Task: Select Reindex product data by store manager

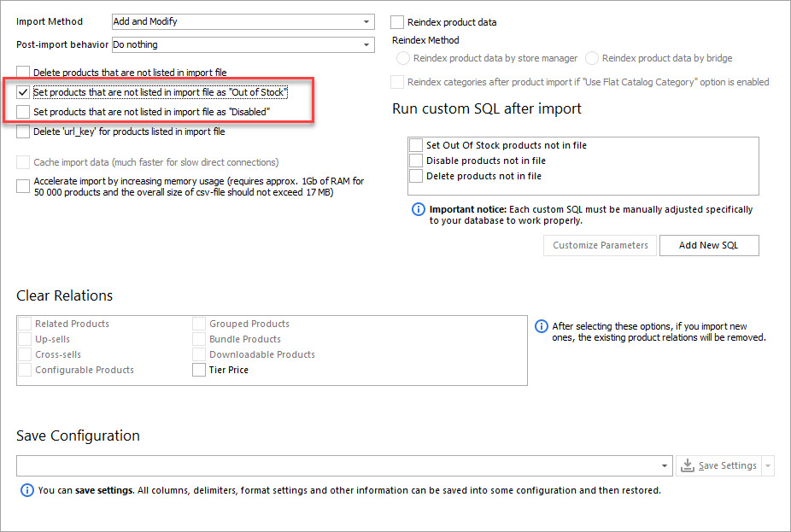Action: point(402,58)
